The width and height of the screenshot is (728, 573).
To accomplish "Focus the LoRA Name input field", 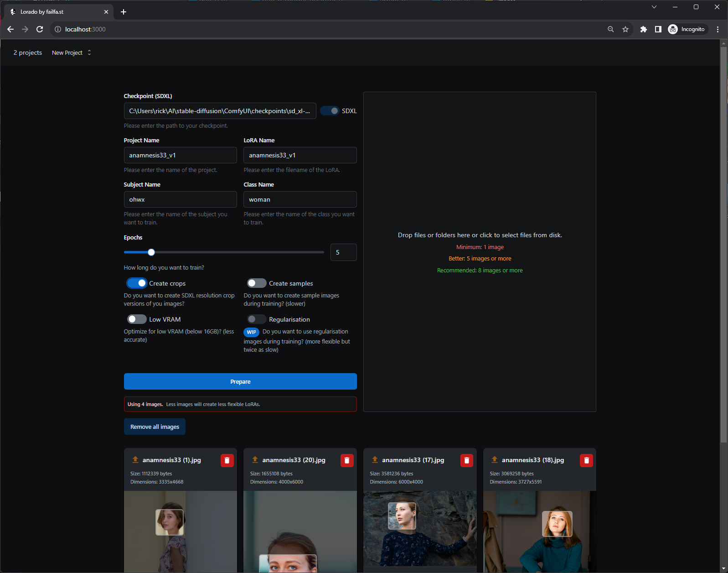I will pos(300,155).
